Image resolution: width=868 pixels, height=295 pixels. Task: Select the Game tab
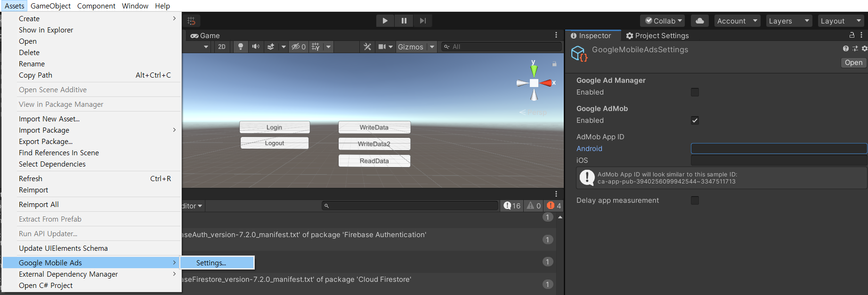(x=205, y=35)
